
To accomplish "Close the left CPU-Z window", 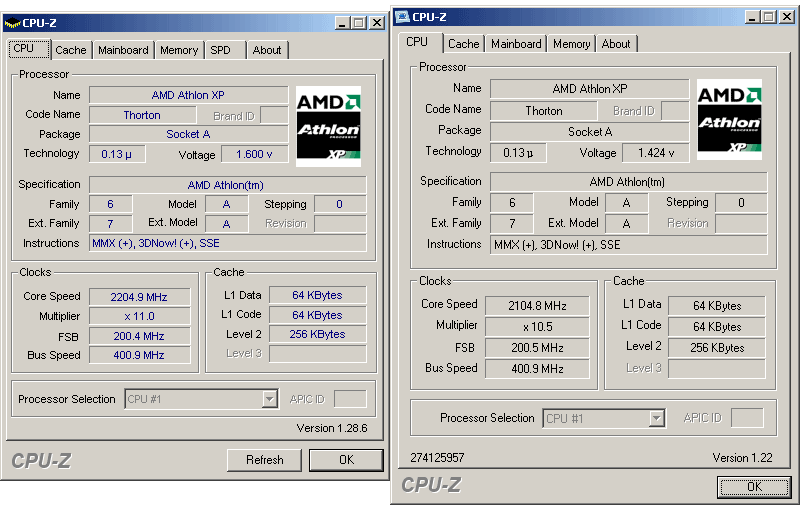I will point(377,23).
